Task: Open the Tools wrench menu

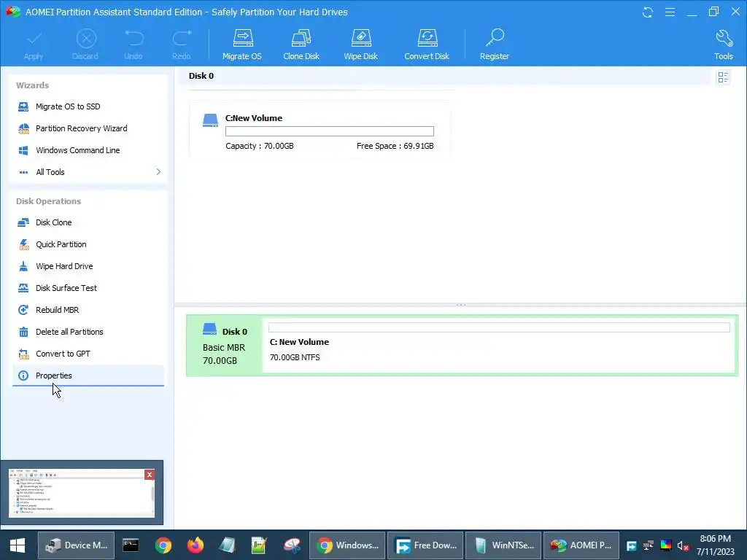Action: [723, 44]
